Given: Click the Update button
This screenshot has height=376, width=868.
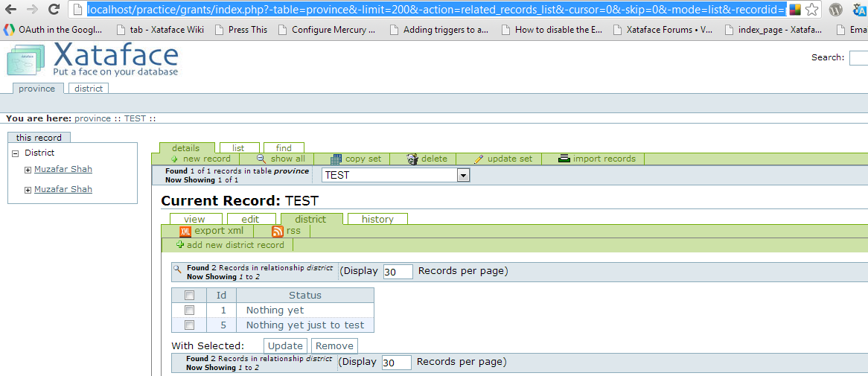Looking at the screenshot, I should coord(286,345).
